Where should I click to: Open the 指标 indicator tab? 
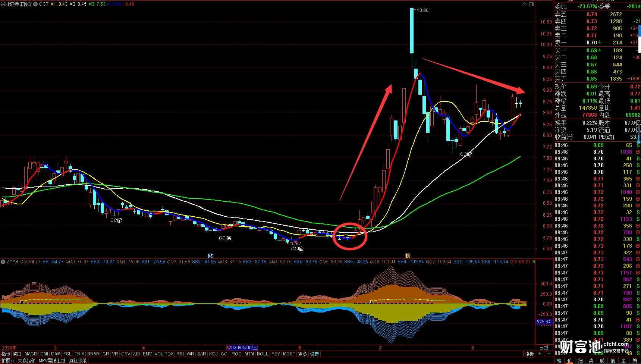[x=6, y=354]
